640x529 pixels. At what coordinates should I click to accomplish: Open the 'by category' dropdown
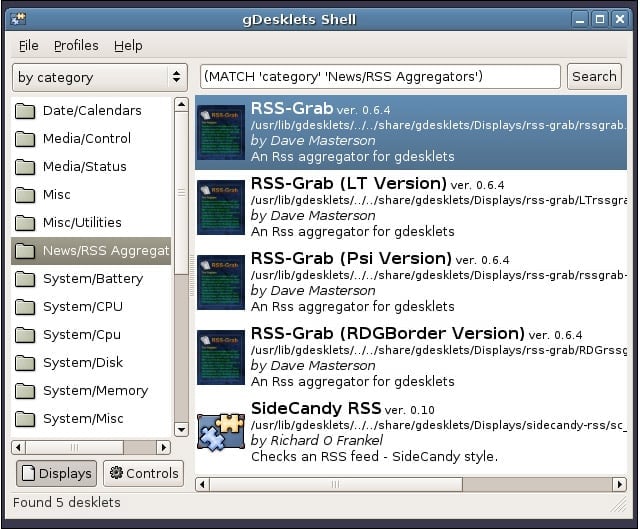point(100,77)
